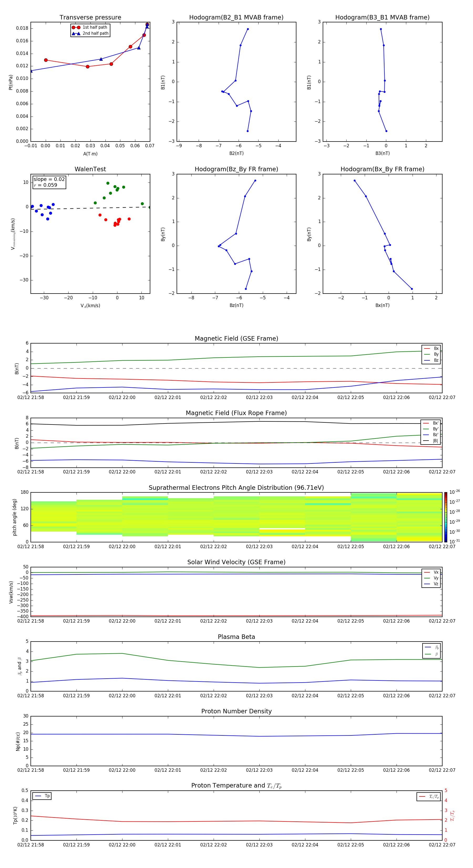Click the 'Magnetic Field (Flux Rope Frame)' title
The image size is (473, 868).
(x=236, y=413)
